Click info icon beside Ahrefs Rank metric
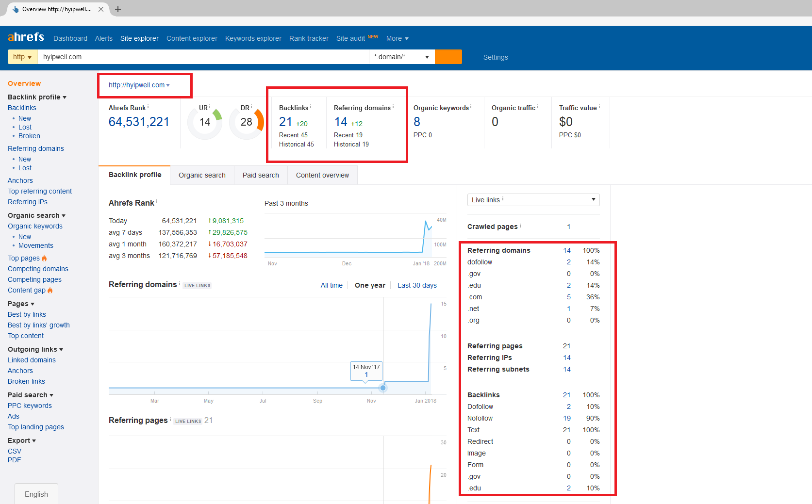The height and width of the screenshot is (504, 812). pyautogui.click(x=148, y=107)
